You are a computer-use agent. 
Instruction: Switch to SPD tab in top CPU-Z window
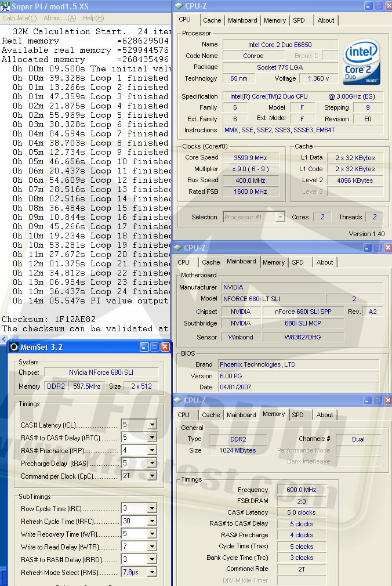299,20
